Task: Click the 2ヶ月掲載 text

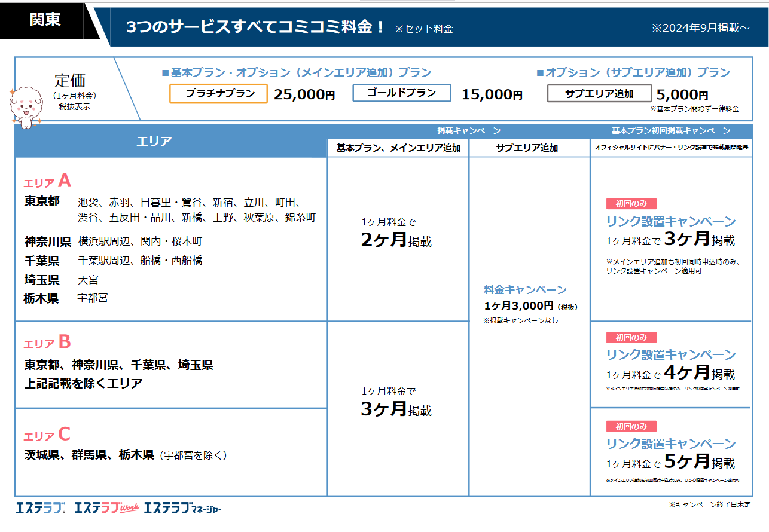Action: pos(396,240)
